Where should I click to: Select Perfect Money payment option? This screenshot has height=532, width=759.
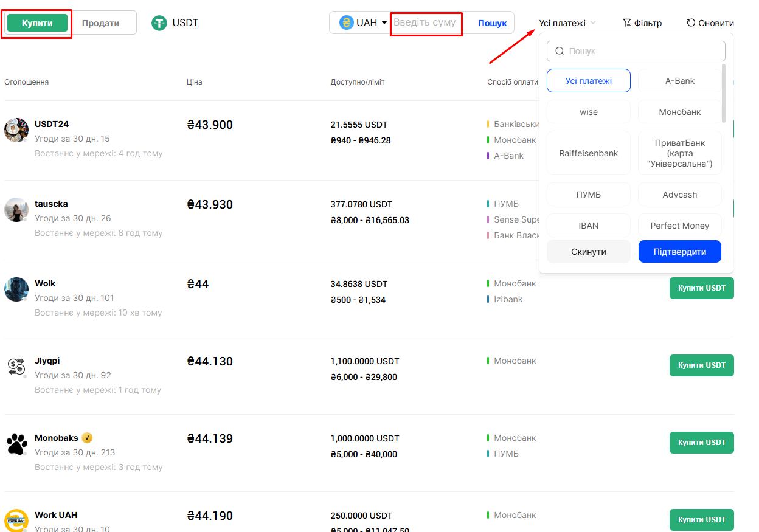point(680,226)
